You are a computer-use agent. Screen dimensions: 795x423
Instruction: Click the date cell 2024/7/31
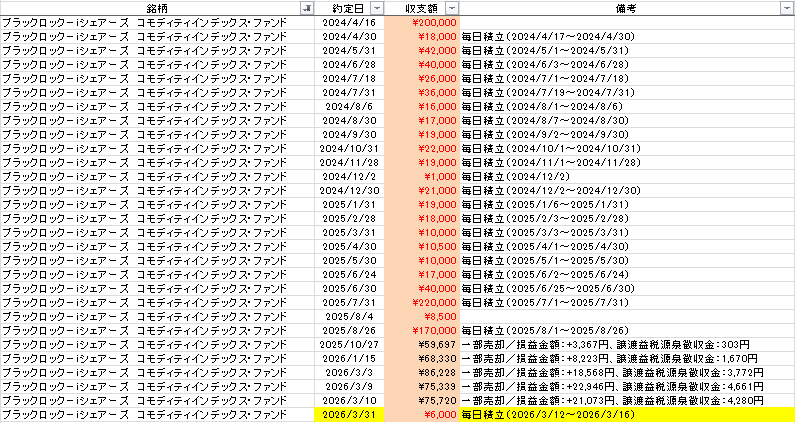349,93
